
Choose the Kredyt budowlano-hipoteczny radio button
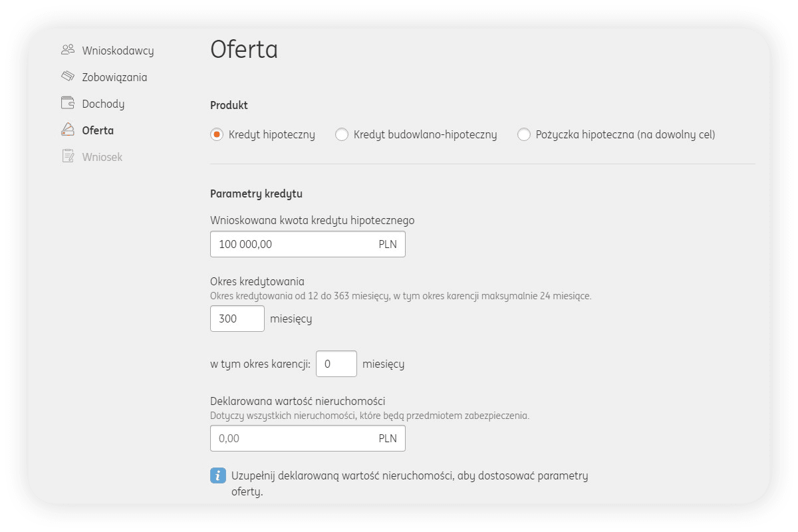341,134
